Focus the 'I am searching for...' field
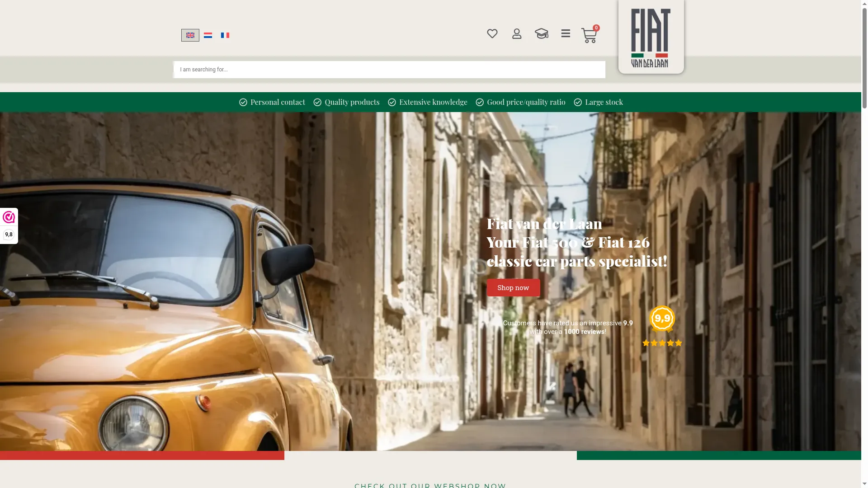This screenshot has width=868, height=488. point(389,70)
